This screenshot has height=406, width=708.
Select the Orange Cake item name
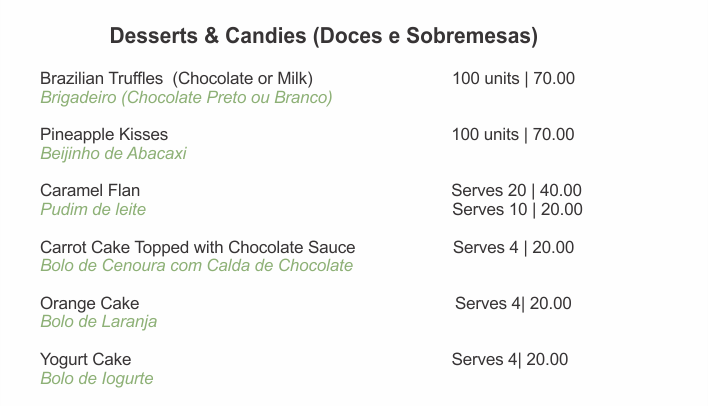(89, 303)
